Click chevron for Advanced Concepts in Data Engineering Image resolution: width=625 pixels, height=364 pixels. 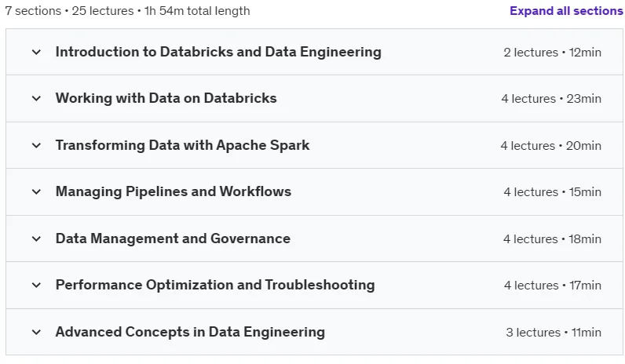coord(36,332)
